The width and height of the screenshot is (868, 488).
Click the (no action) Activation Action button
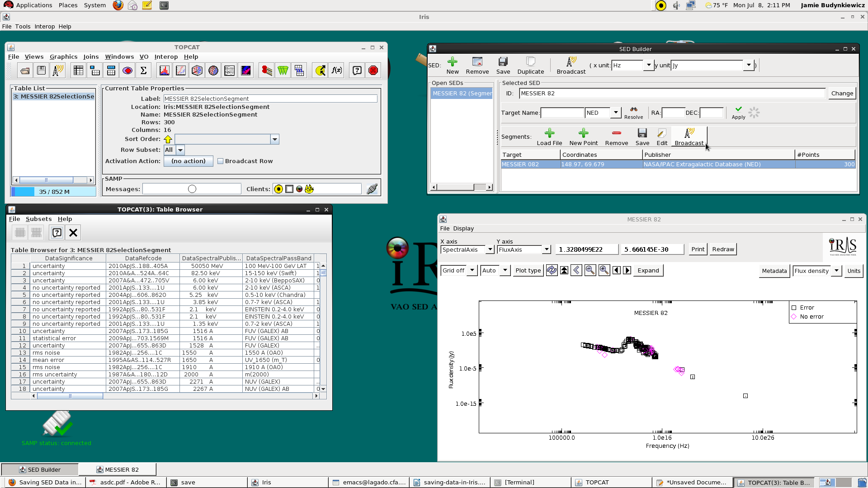click(x=188, y=161)
